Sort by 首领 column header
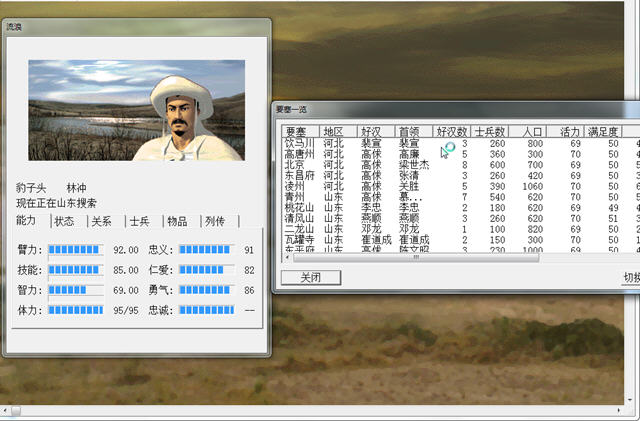The image size is (640, 421). (413, 131)
